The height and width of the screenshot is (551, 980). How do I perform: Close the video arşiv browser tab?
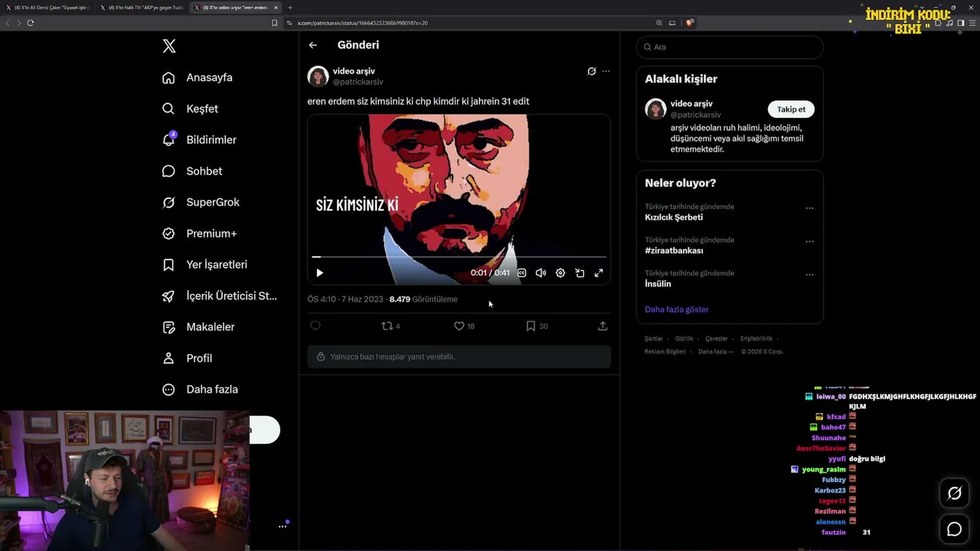[x=274, y=8]
